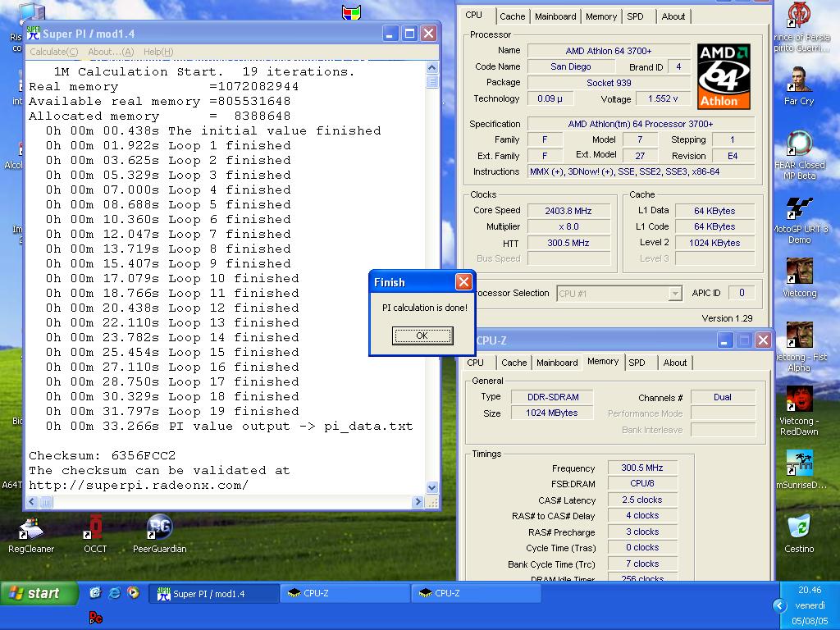The height and width of the screenshot is (630, 840).
Task: Click Super PI vertical scrollbar up arrow
Action: (431, 67)
